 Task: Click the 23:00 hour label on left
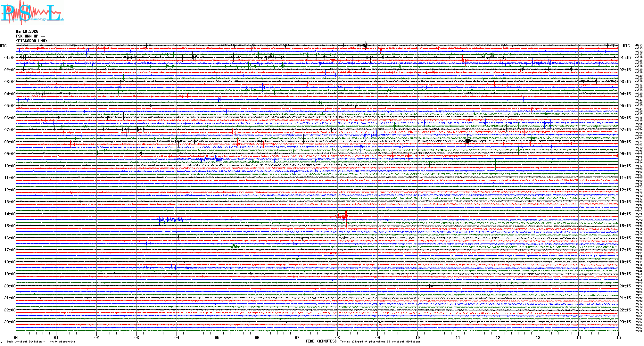pyautogui.click(x=10, y=322)
